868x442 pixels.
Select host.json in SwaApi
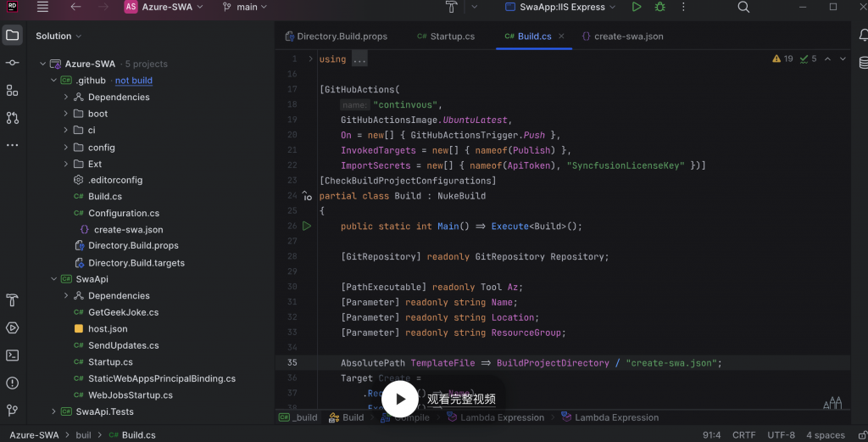[108, 329]
